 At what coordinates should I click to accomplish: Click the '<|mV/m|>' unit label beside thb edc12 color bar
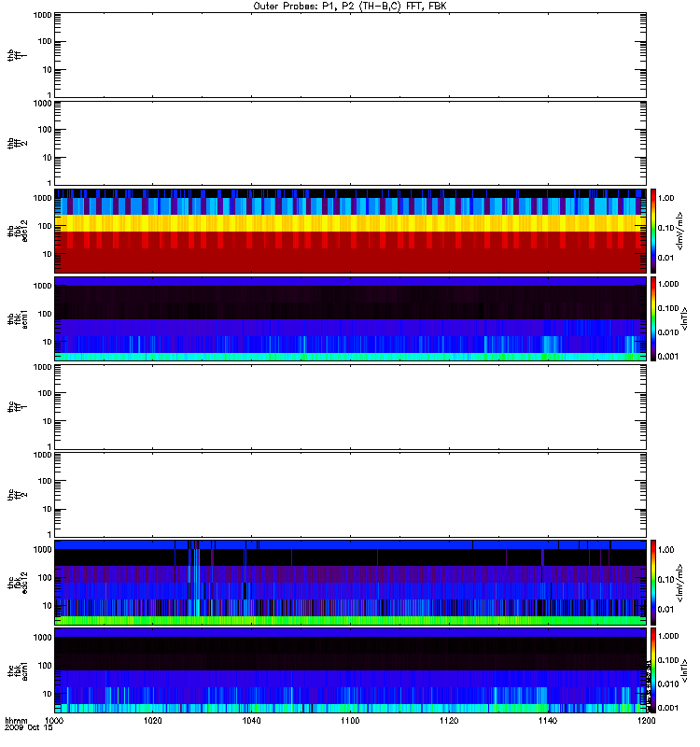click(x=679, y=231)
